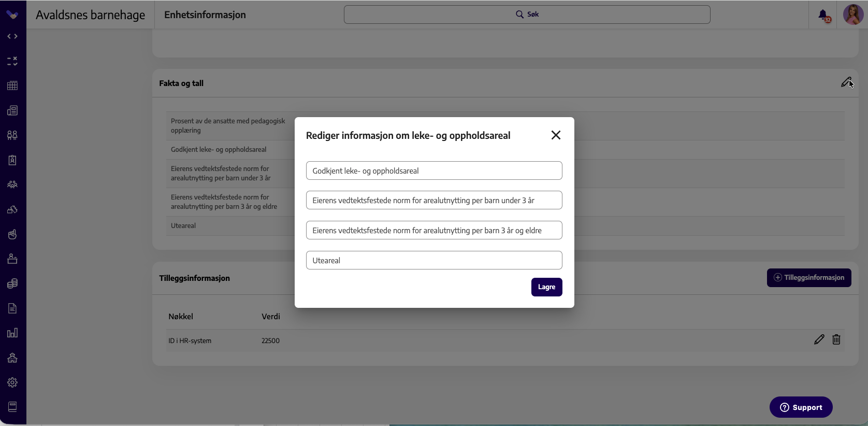
Task: Click the Godkjent leke- og oppholdsareal input field
Action: 434,171
